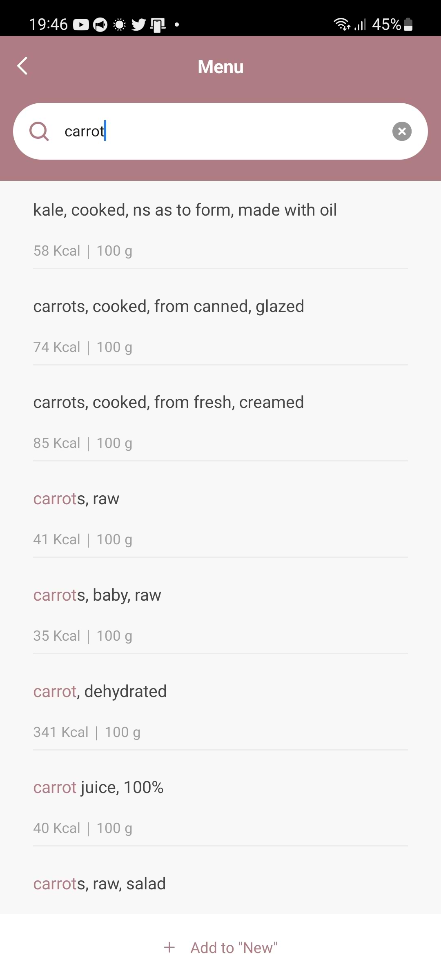Clear the search text with X icon

click(x=402, y=131)
